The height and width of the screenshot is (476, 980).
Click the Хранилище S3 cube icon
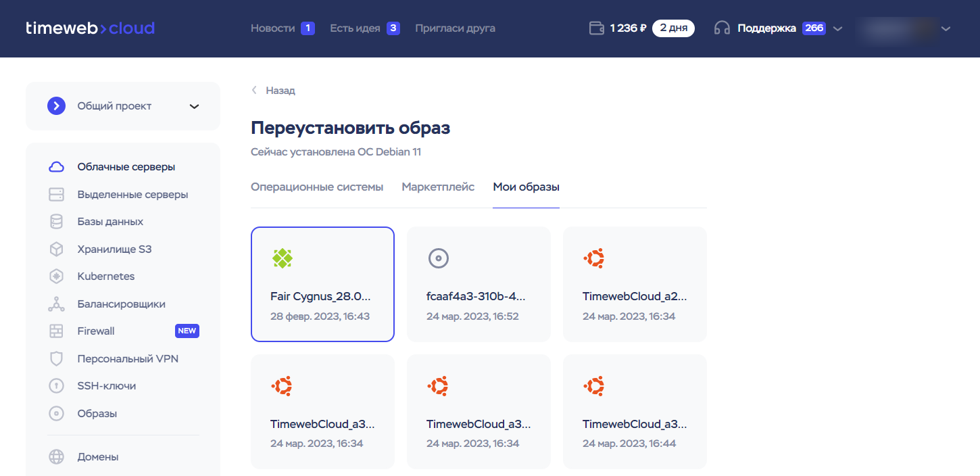coord(56,249)
